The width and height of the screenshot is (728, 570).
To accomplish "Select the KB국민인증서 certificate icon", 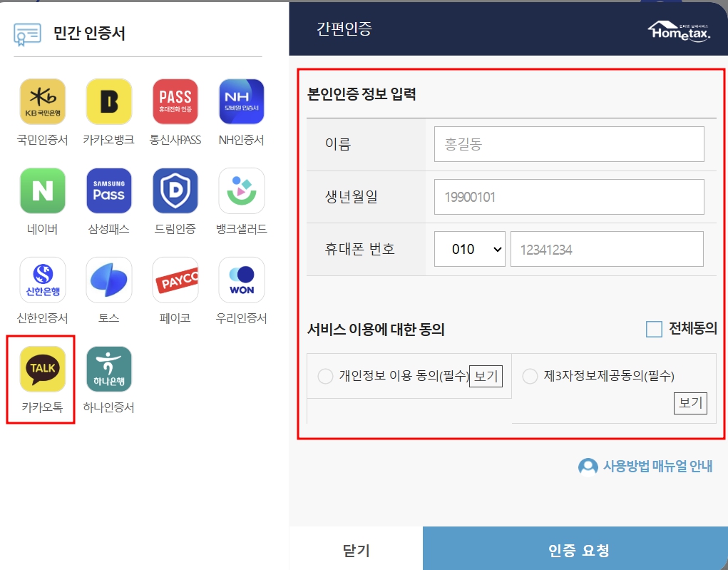I will [x=41, y=101].
